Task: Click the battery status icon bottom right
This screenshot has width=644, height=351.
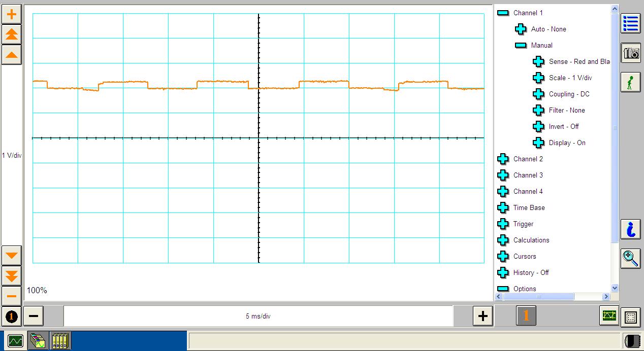Action: (632, 341)
